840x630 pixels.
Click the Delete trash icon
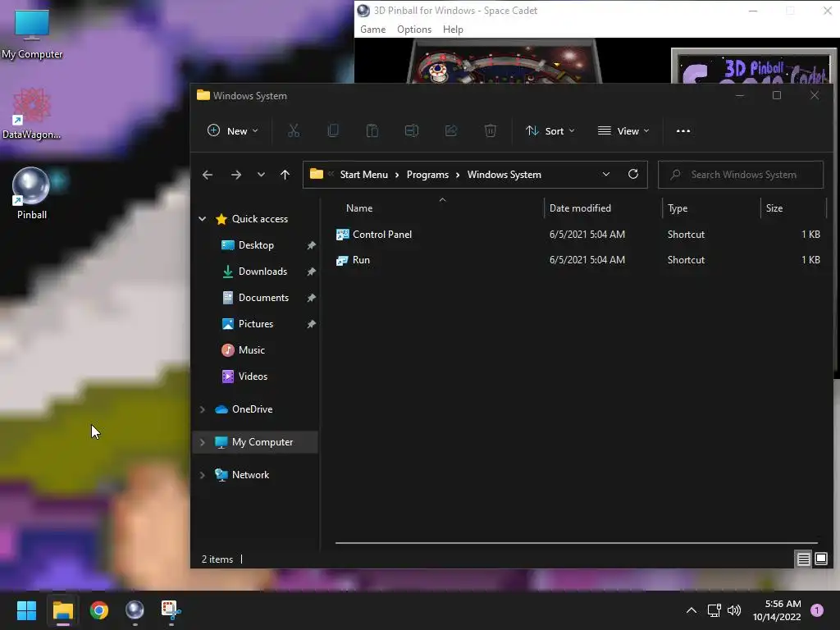pyautogui.click(x=491, y=130)
